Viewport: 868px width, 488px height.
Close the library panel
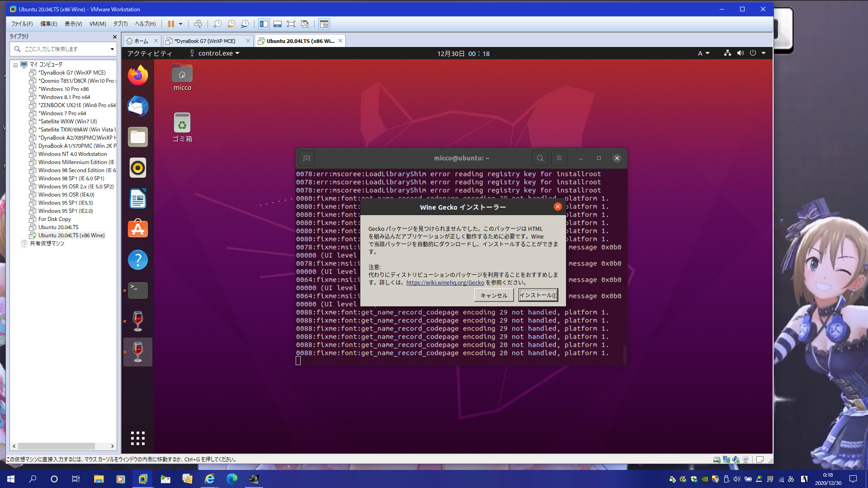114,37
